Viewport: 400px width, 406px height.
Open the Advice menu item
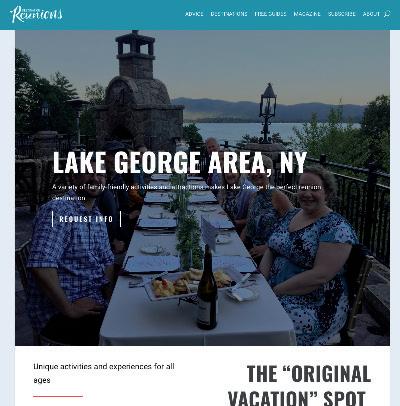pos(194,14)
